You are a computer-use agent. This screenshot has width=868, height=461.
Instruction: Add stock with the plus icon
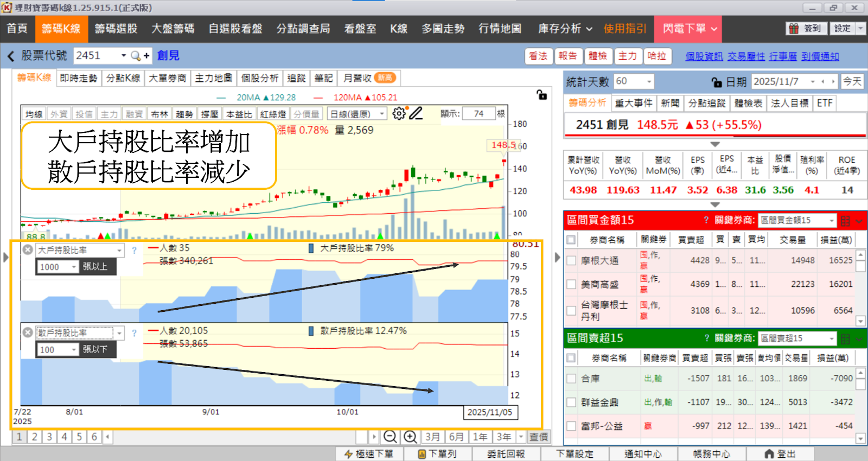click(146, 55)
